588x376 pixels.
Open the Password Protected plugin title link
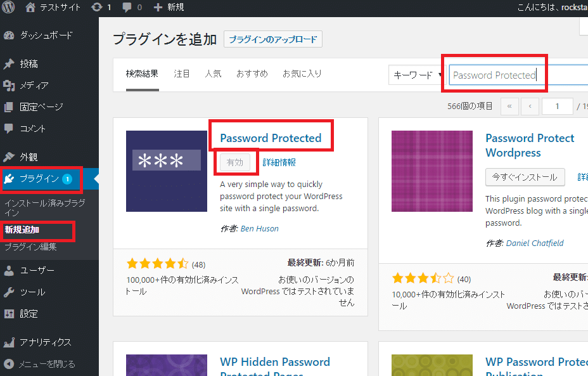(271, 138)
